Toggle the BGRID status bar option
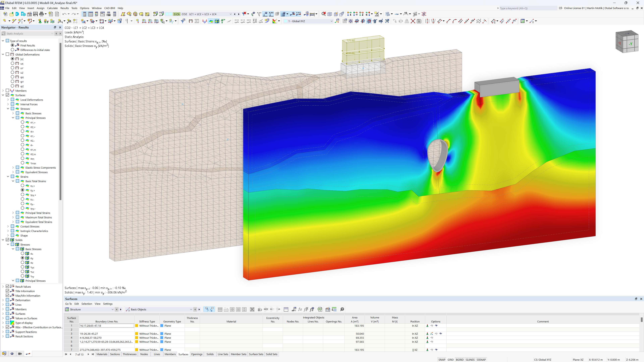The width and height of the screenshot is (644, 362). pyautogui.click(x=460, y=359)
